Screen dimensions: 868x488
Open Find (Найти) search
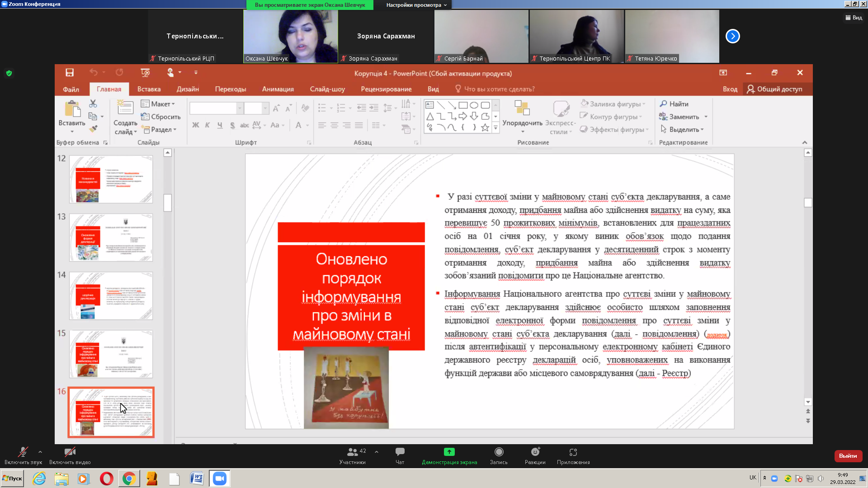674,104
